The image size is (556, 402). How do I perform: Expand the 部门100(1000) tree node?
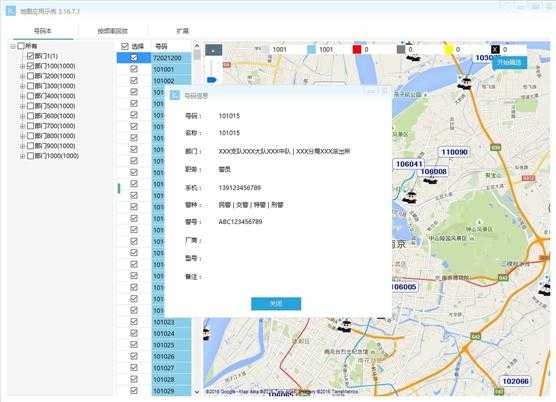22,66
